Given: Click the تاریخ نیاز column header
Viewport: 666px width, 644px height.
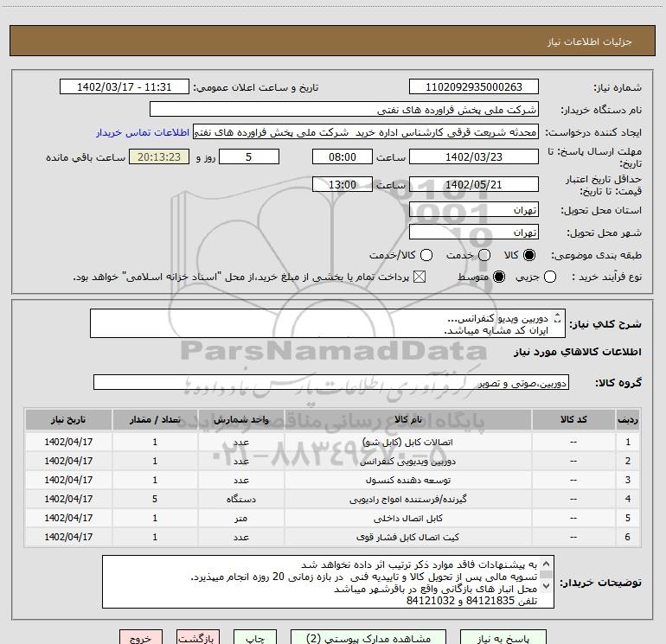Looking at the screenshot, I should [68, 419].
